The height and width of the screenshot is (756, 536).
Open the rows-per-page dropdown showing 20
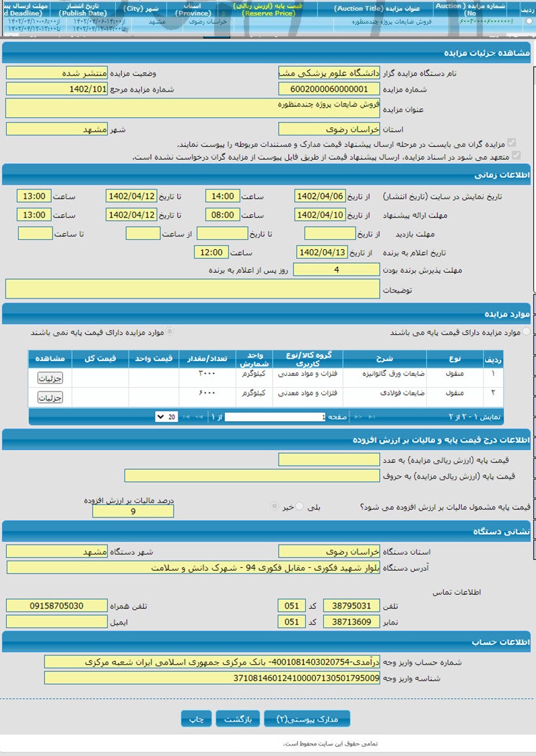click(166, 417)
